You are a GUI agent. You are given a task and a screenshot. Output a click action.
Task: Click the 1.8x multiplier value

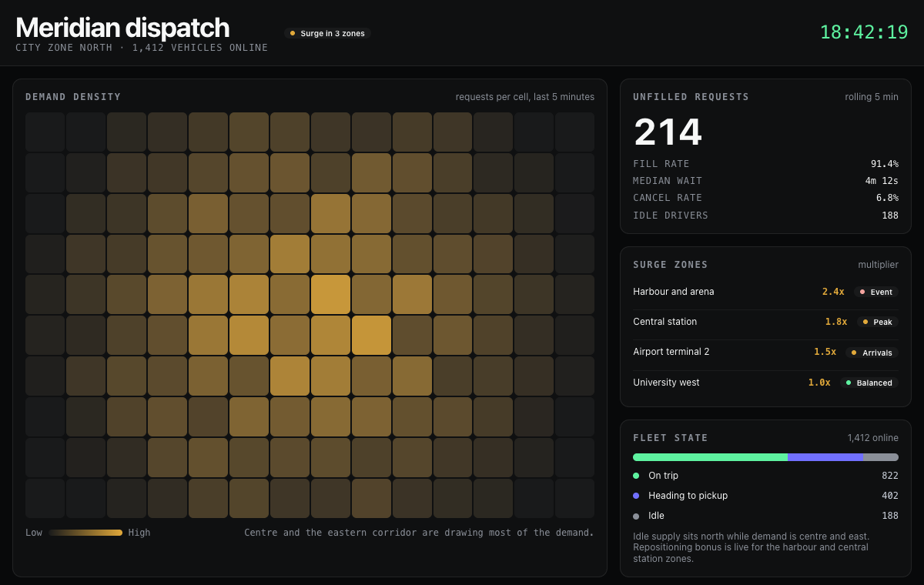click(836, 322)
